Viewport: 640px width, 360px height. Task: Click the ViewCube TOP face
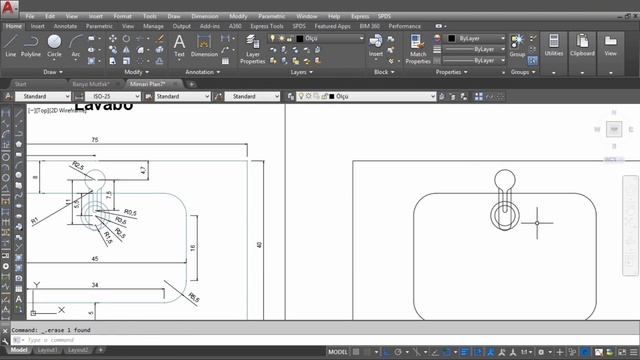[x=614, y=129]
